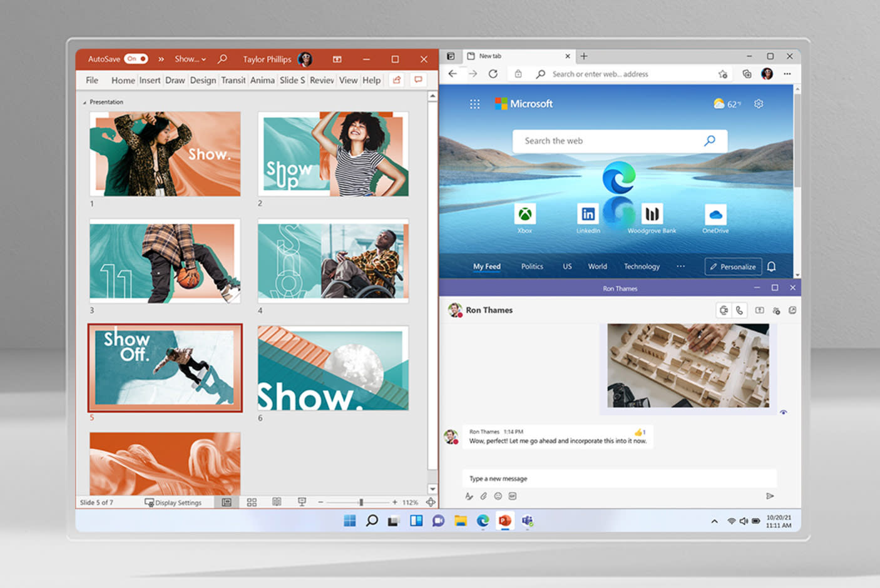Expand the hidden Quick Access toolbar chevron
The image size is (880, 588).
(161, 59)
